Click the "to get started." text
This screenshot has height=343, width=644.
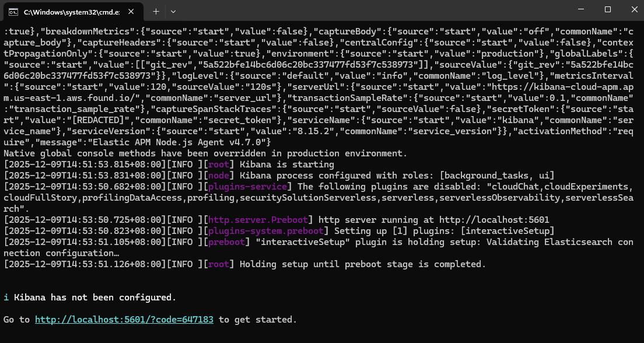pos(257,319)
